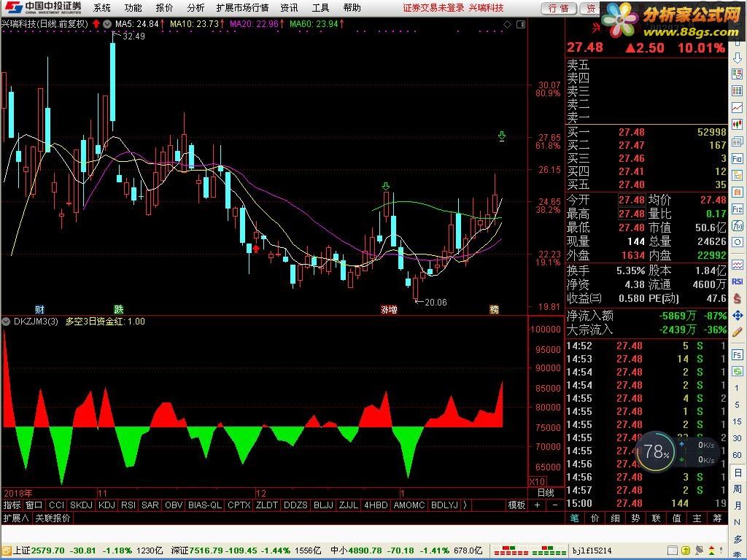Zoom in chart with + button
Image resolution: width=747 pixels, height=560 pixels.
pos(538,505)
